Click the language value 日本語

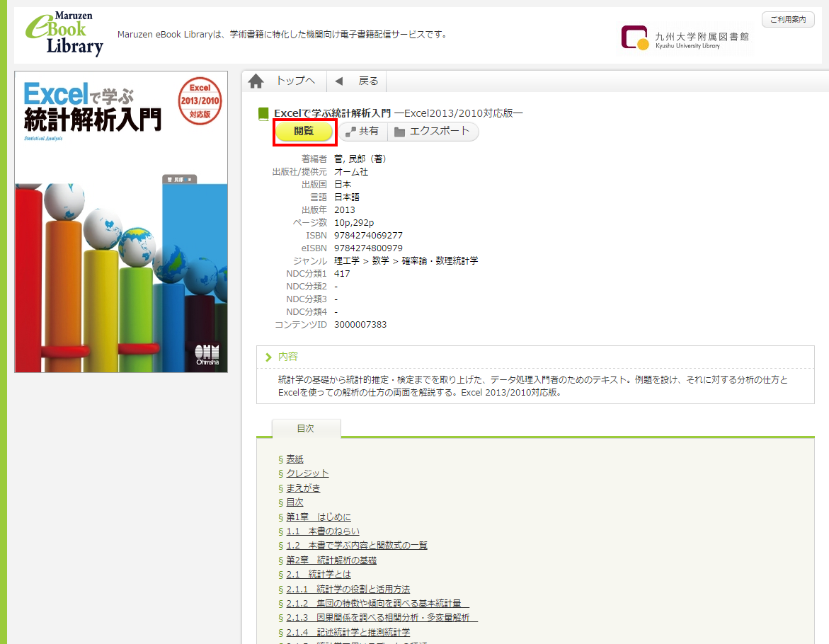[347, 197]
